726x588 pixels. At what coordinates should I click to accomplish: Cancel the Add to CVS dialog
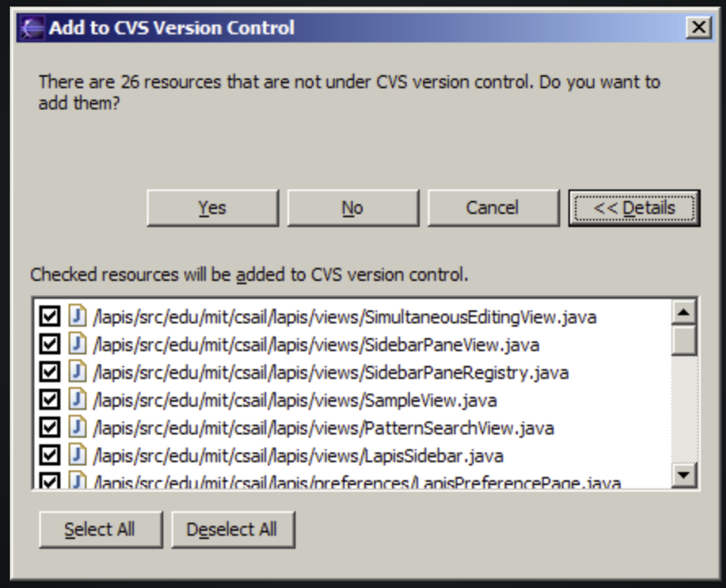[x=493, y=208]
